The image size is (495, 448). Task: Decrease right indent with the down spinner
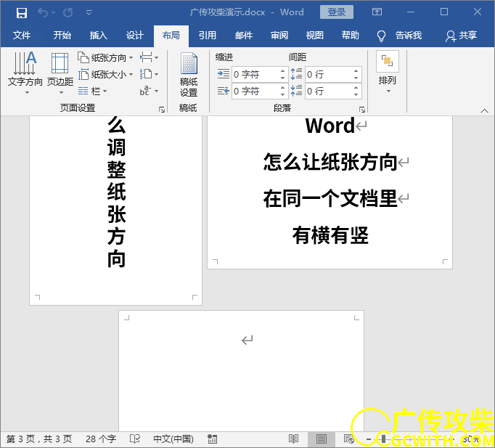pos(283,94)
